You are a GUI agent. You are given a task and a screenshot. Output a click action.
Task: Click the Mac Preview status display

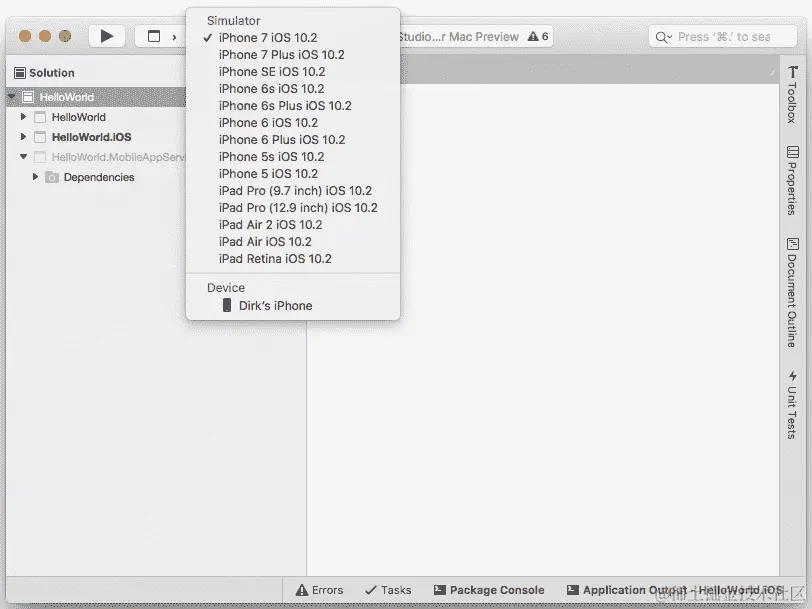tap(474, 36)
